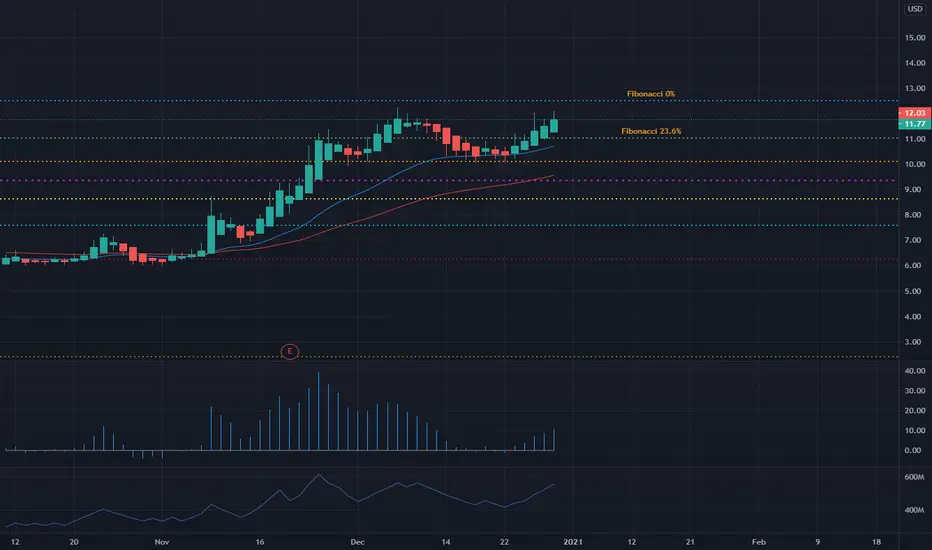Click the USD currency button
Screen dimensions: 932x550
915,9
